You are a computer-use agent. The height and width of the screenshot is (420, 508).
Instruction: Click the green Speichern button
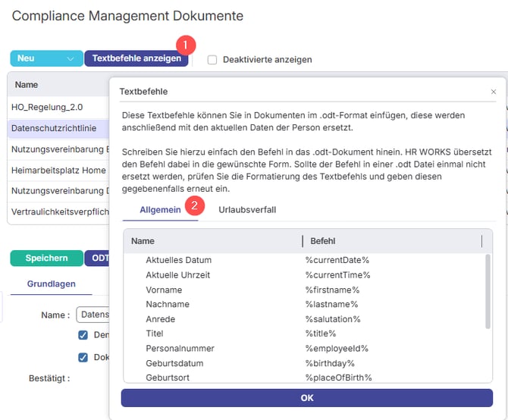46,258
